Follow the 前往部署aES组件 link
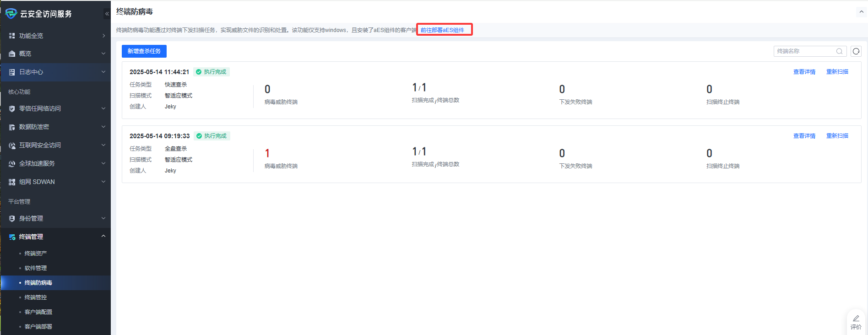This screenshot has width=868, height=335. click(442, 30)
